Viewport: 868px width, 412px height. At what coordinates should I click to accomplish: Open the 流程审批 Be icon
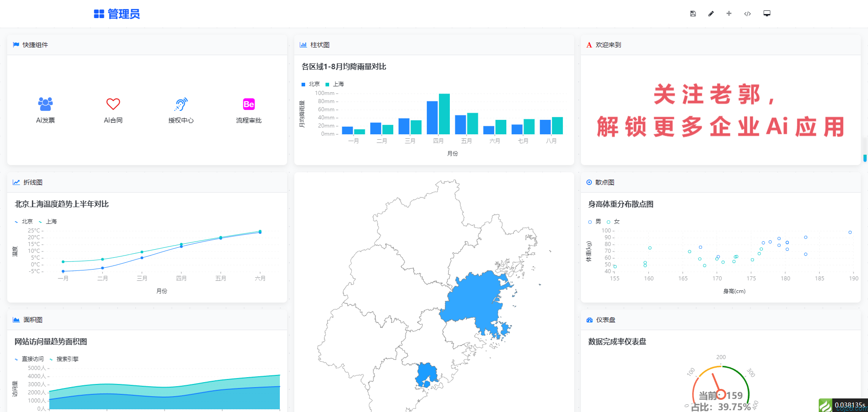pos(249,104)
